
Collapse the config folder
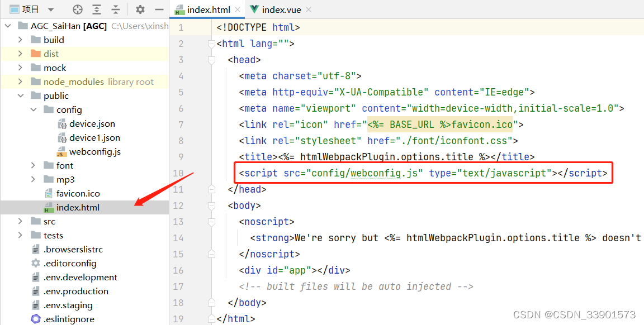[34, 109]
